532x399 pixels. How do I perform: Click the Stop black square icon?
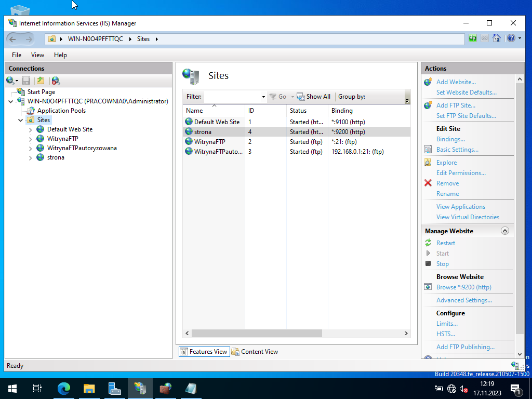click(x=428, y=263)
